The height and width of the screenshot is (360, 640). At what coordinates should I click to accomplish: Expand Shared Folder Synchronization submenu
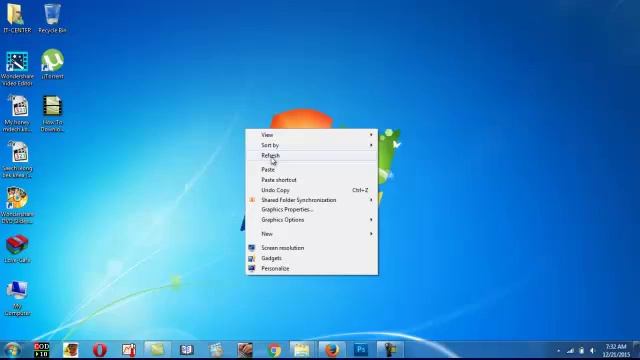312,200
